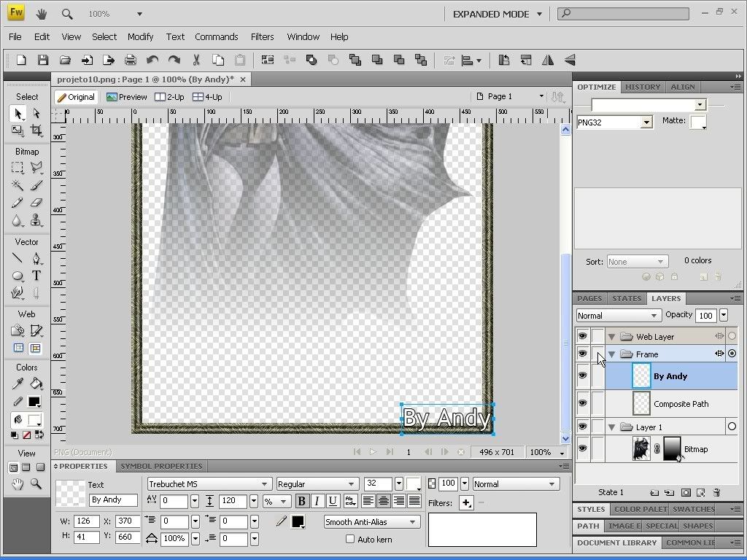The image size is (747, 560).
Task: Open the Matte color swatch
Action: pyautogui.click(x=698, y=122)
